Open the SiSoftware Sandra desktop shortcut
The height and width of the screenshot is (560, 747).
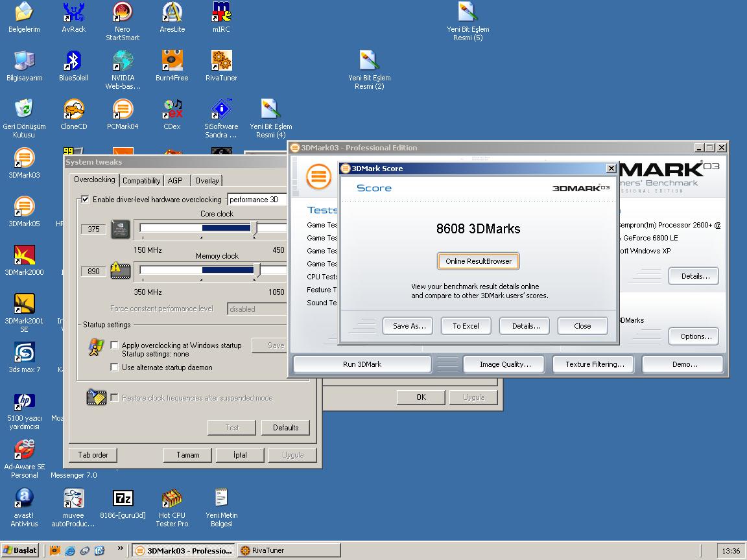pyautogui.click(x=222, y=110)
